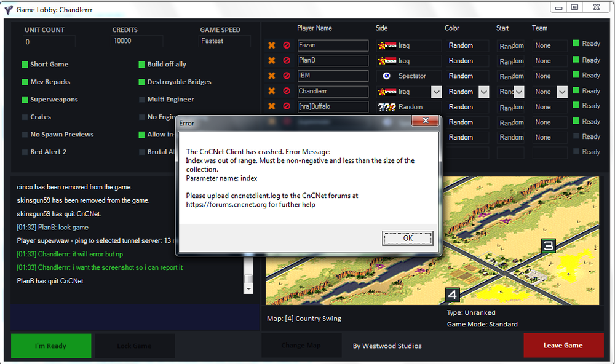This screenshot has height=364, width=615.
Task: Click the 'Map: [4] Country Swing' label
Action: click(x=304, y=318)
